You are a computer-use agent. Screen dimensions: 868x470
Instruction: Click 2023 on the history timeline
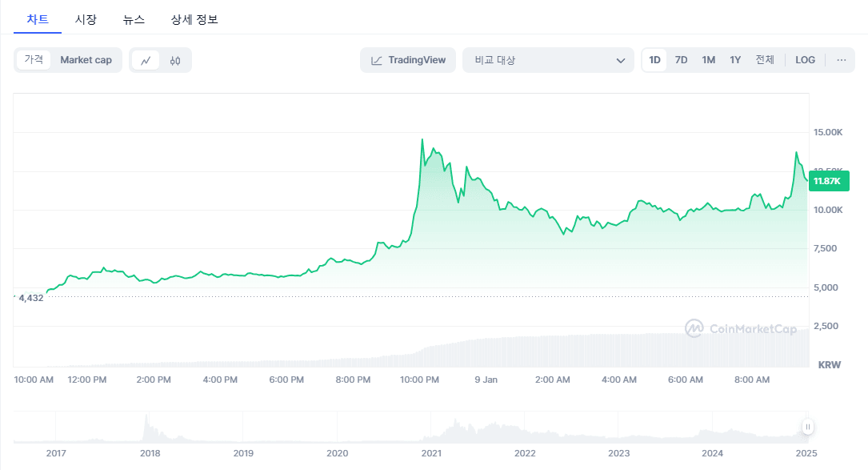pyautogui.click(x=619, y=453)
